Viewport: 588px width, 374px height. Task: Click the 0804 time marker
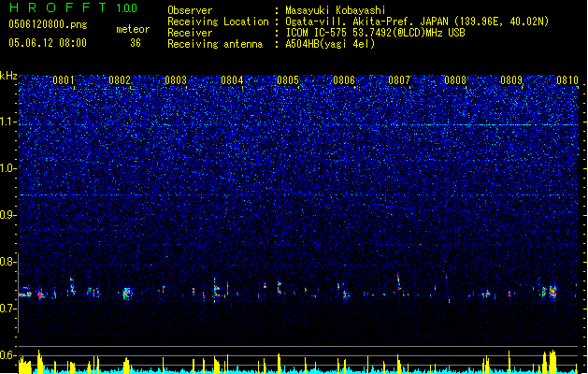click(x=232, y=80)
